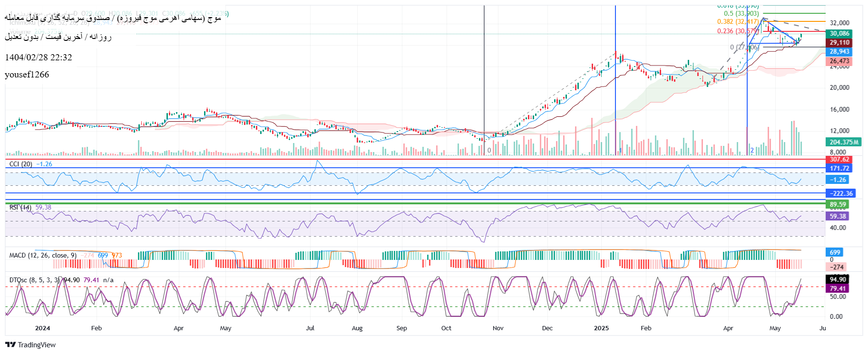Image resolution: width=868 pixels, height=354 pixels.
Task: Click the Nov label on time axis
Action: pyautogui.click(x=498, y=328)
